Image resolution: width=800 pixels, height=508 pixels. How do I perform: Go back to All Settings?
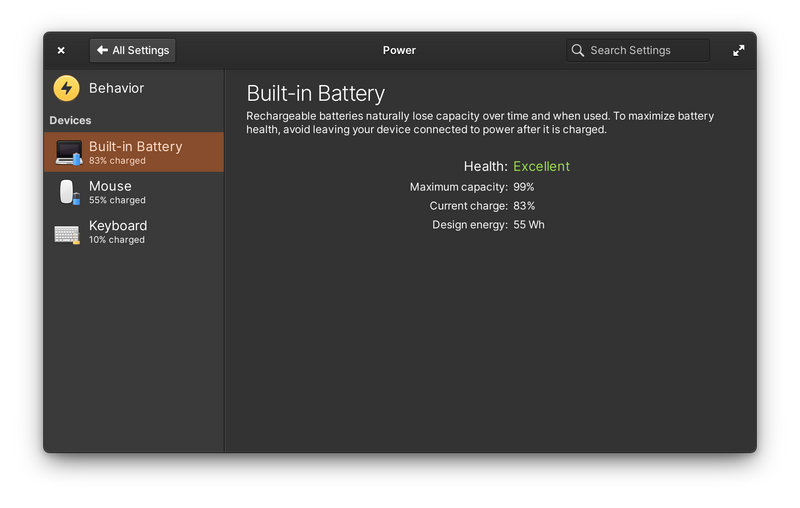133,50
